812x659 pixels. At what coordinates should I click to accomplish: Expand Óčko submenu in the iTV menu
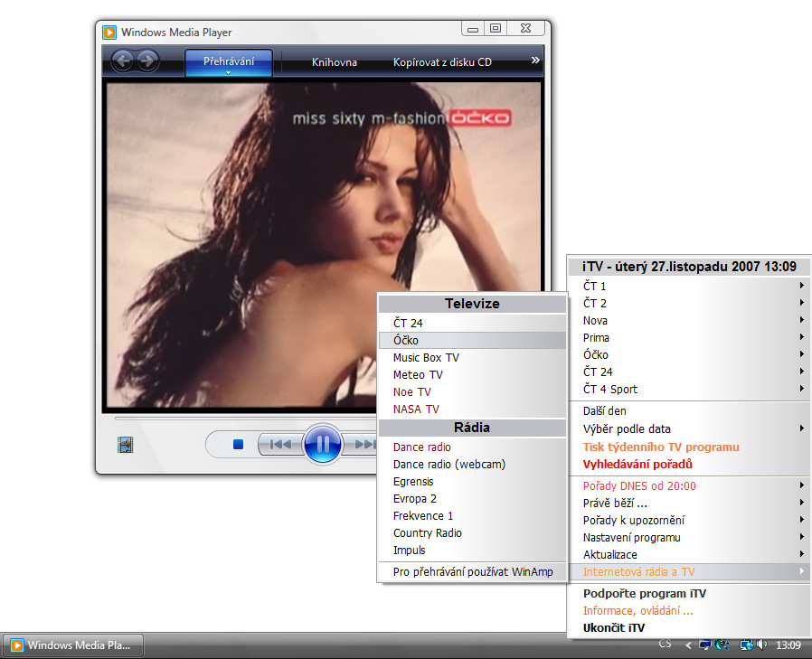689,354
